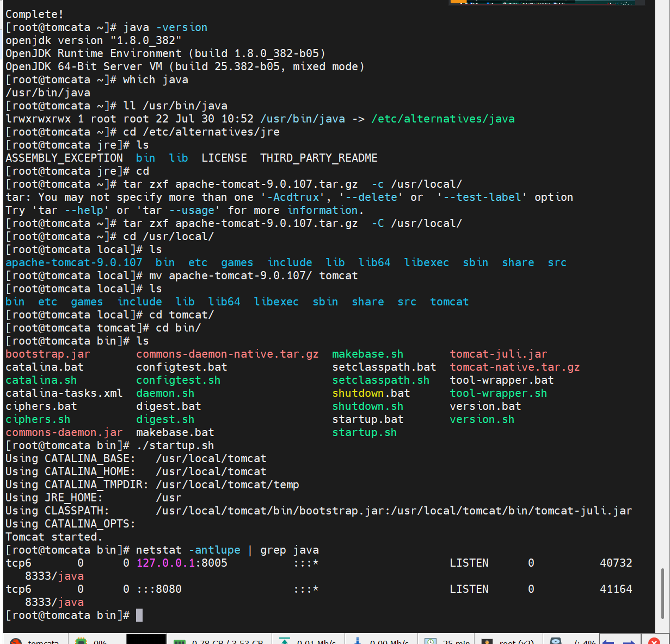Image resolution: width=670 pixels, height=644 pixels.
Task: Click the green configtest.sh file
Action: point(179,380)
